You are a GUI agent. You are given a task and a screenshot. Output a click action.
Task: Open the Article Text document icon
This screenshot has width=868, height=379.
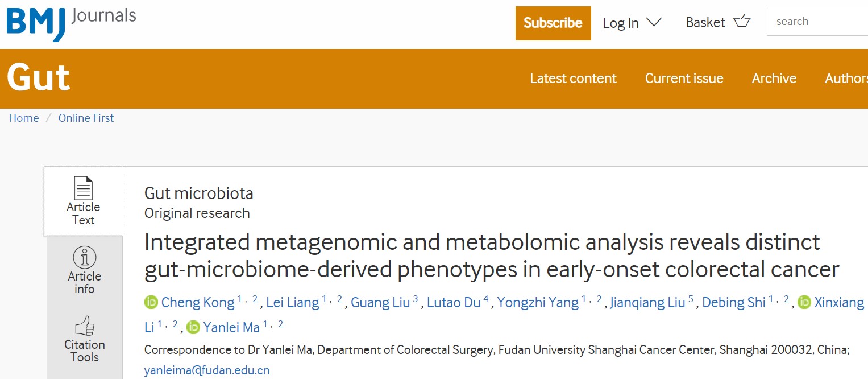pyautogui.click(x=83, y=188)
